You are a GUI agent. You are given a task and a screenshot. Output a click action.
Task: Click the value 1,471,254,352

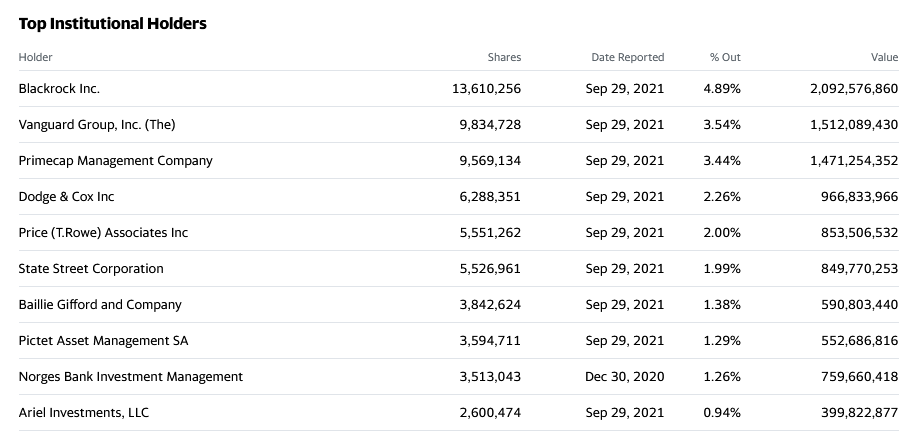click(854, 161)
